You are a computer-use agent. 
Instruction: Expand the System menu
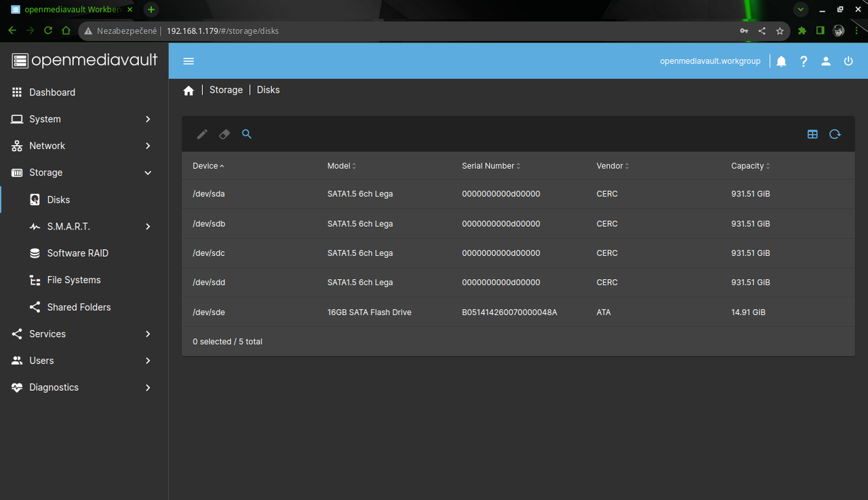pos(84,119)
